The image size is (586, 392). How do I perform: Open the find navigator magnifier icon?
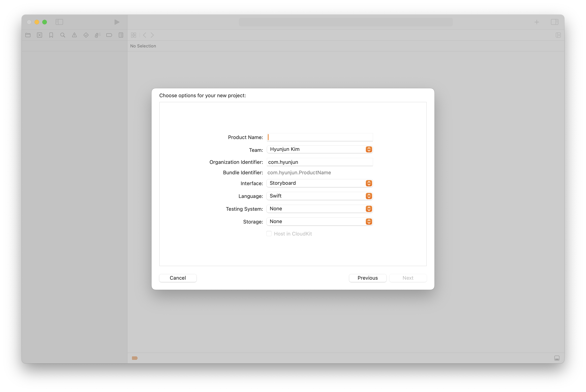tap(63, 35)
